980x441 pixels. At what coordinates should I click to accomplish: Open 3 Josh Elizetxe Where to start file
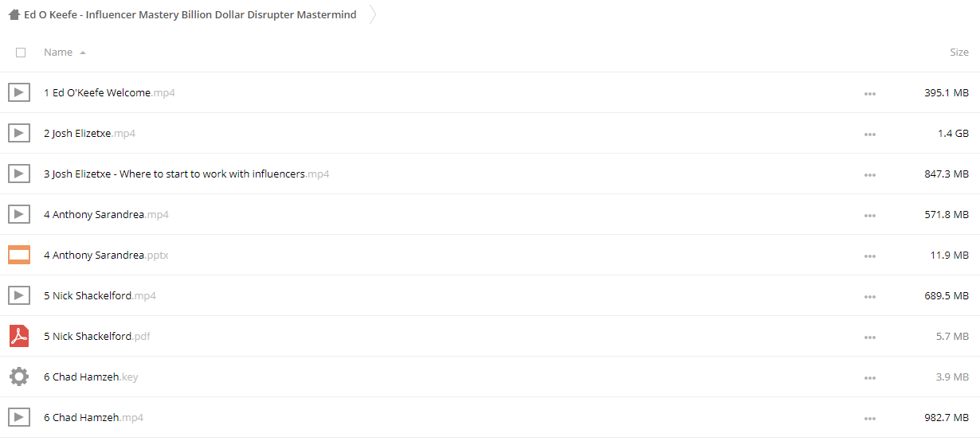pos(186,174)
